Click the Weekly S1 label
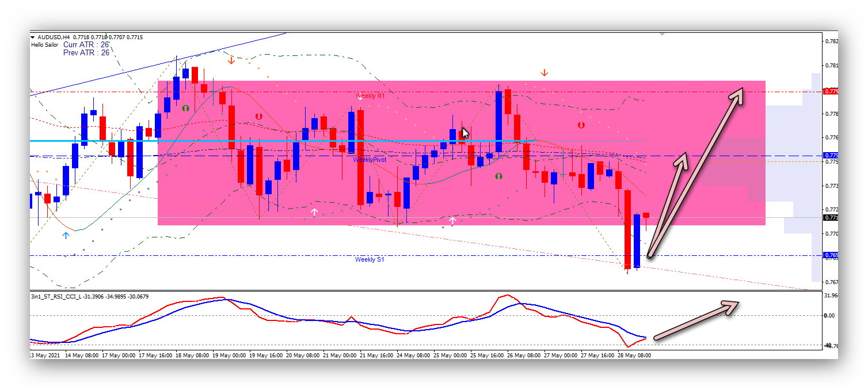Screen dimensions: 868x389 pyautogui.click(x=370, y=259)
